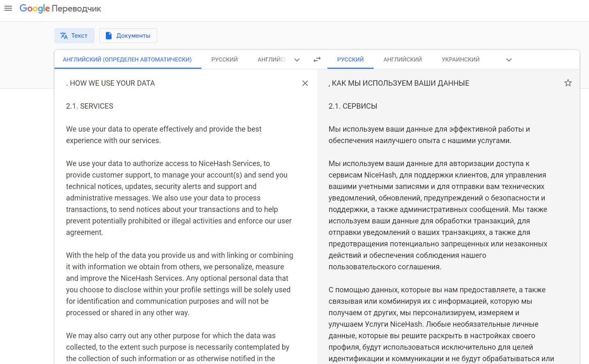The height and width of the screenshot is (364, 589).
Task: Pick Украинский as target language
Action: (x=460, y=59)
